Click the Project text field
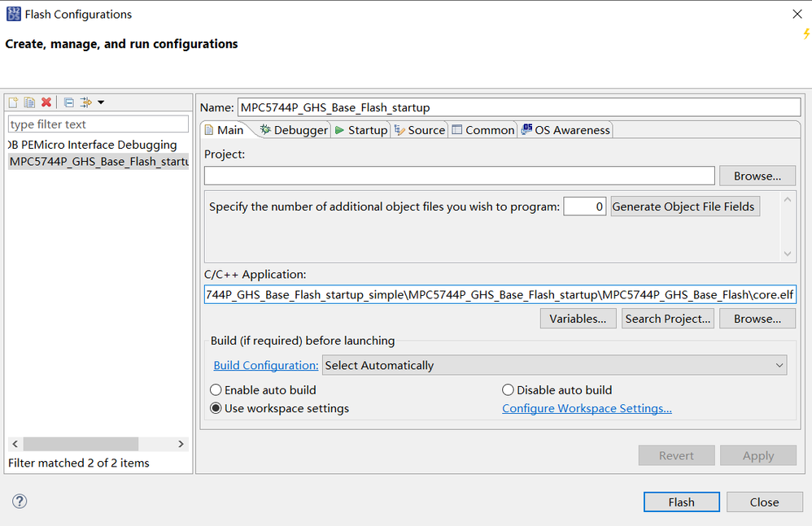Viewport: 812px width, 526px height. 459,176
